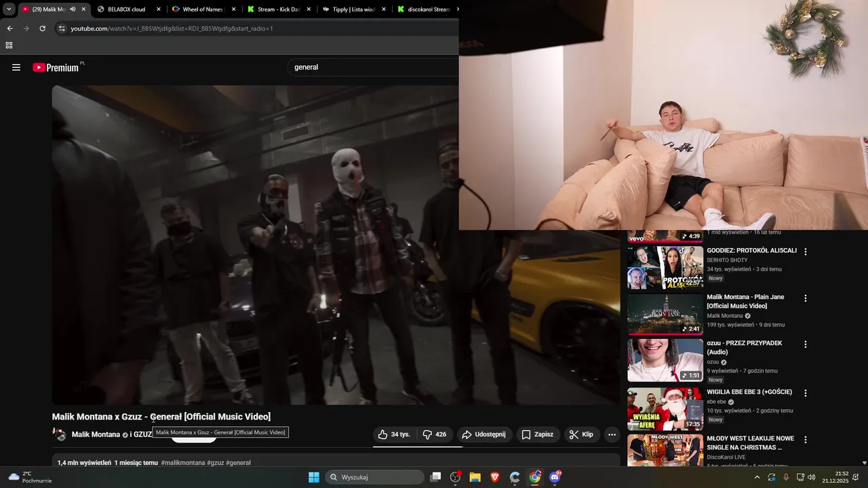The image size is (868, 488).
Task: Open the YouTube guide hamburger menu
Action: [16, 67]
